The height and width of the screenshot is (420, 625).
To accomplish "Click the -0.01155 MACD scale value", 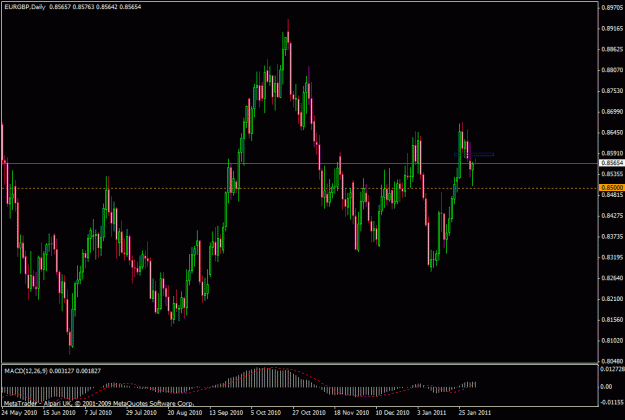I will [612, 402].
